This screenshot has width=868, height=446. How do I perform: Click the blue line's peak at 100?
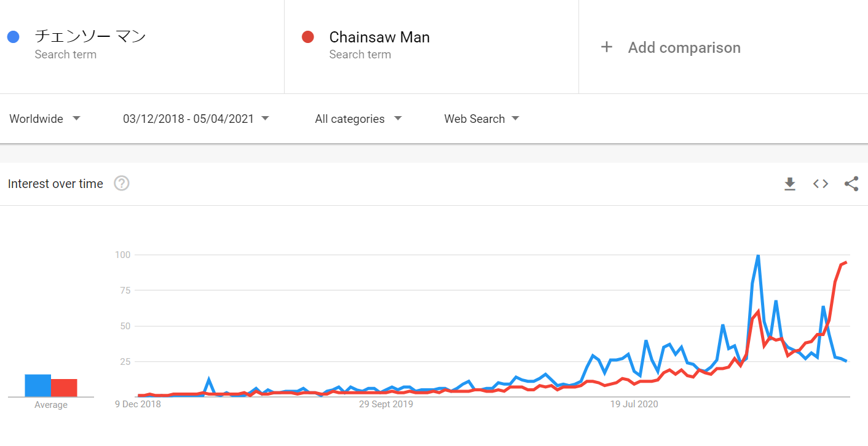(x=758, y=255)
